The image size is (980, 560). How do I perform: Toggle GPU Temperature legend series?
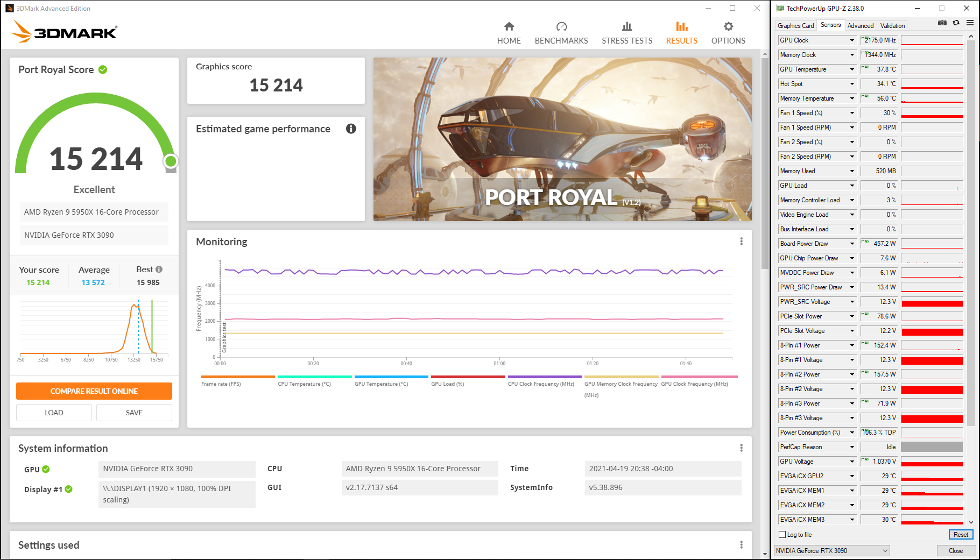pyautogui.click(x=391, y=380)
